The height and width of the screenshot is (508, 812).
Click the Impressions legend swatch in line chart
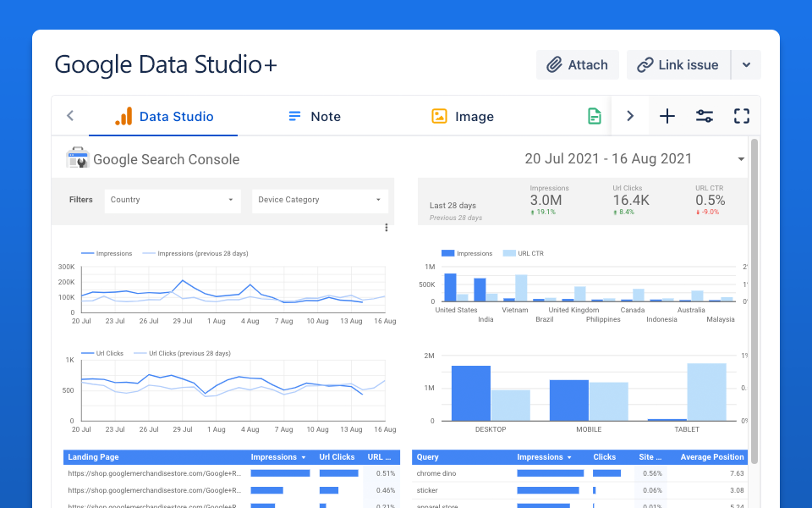pos(87,253)
